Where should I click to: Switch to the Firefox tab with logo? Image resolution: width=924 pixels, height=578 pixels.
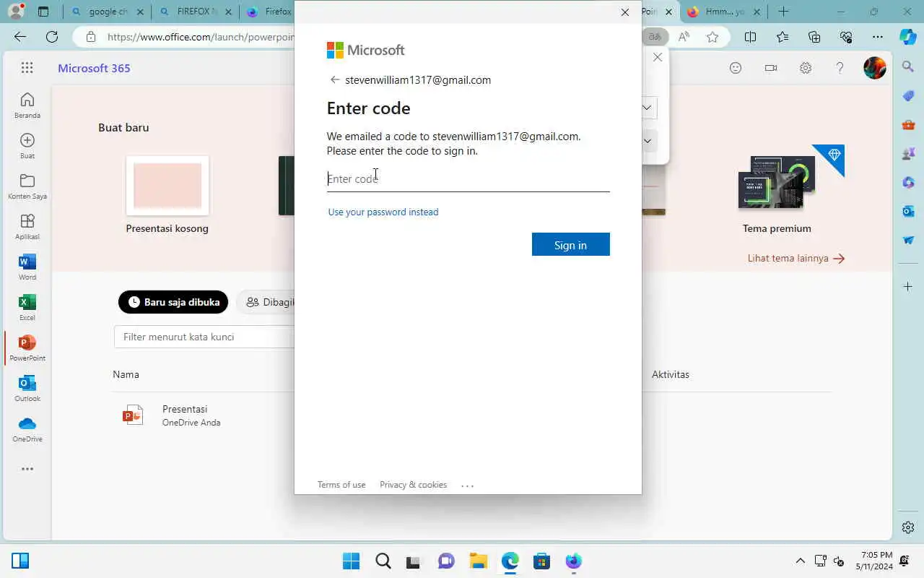click(x=269, y=12)
